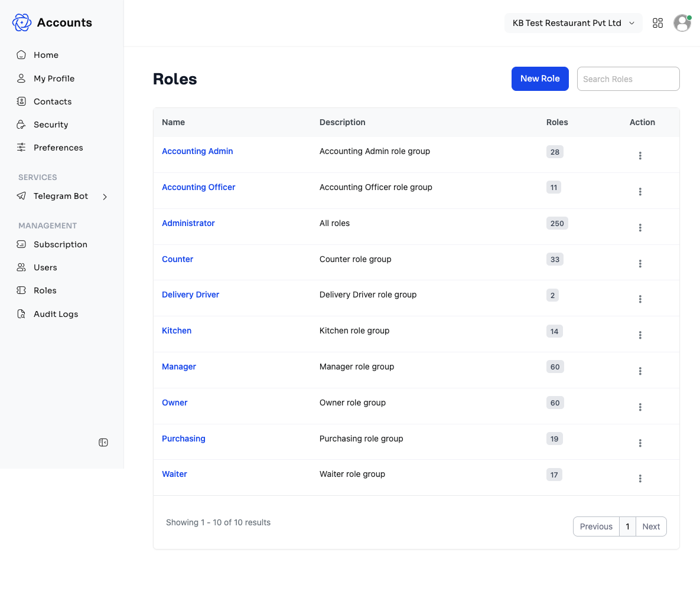
Task: Open action menu for Administrator row
Action: [x=640, y=228]
